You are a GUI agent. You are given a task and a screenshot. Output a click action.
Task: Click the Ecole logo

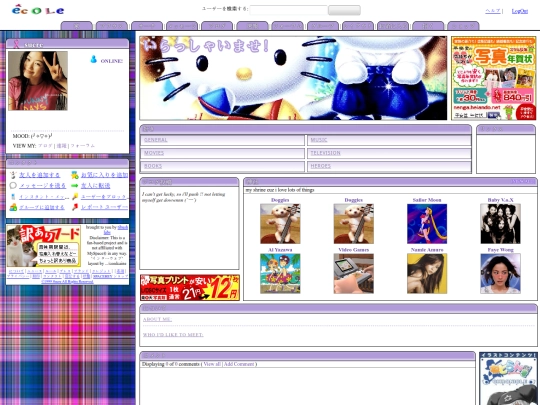click(x=38, y=10)
